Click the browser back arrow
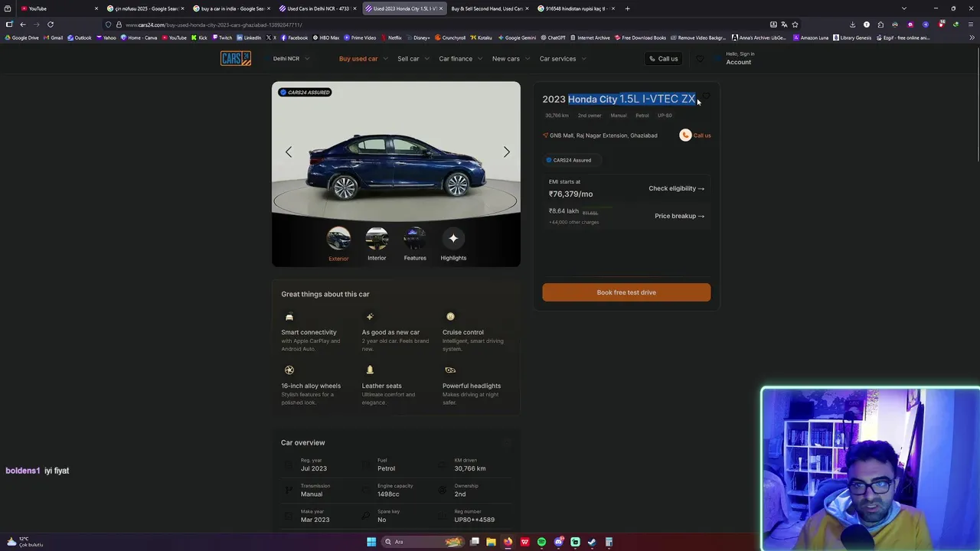Viewport: 980px width, 551px height. (23, 24)
